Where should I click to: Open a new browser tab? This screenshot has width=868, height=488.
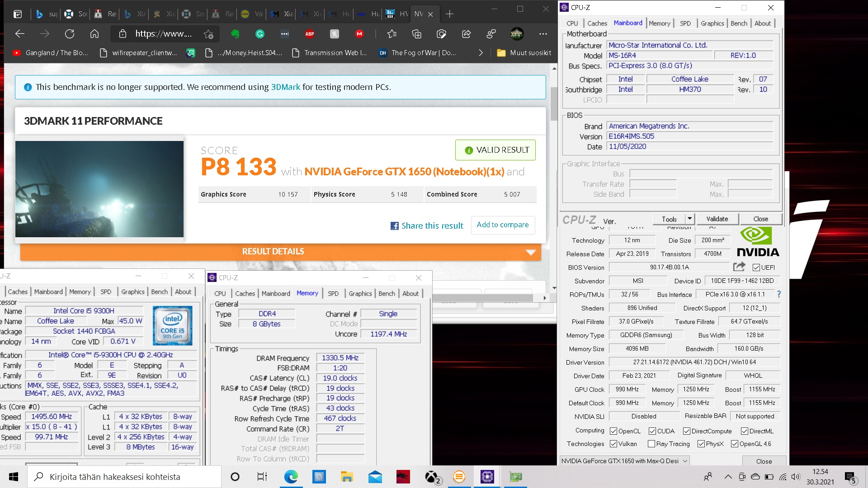pos(449,14)
